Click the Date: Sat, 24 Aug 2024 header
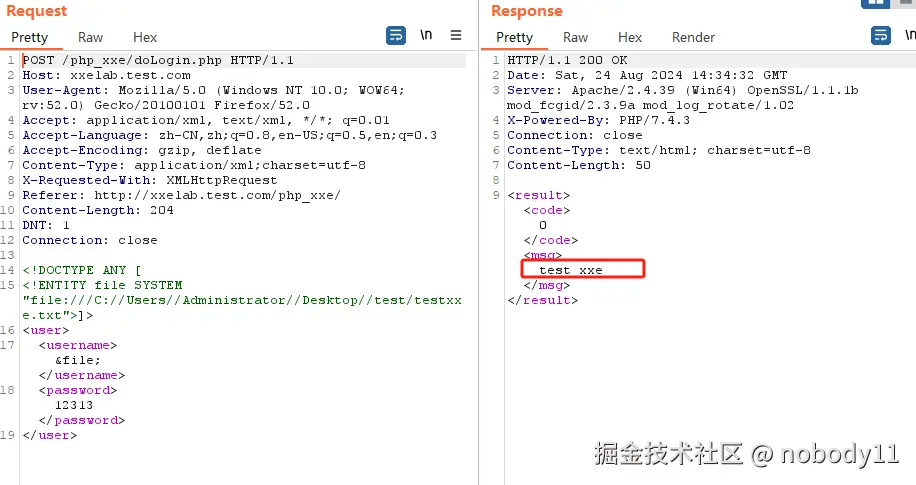This screenshot has height=485, width=916. [x=647, y=75]
